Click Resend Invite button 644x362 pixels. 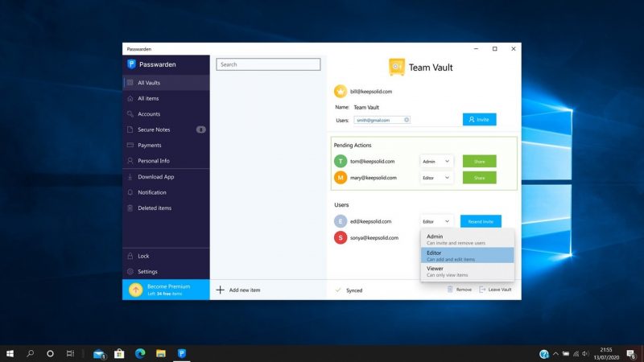click(x=481, y=221)
